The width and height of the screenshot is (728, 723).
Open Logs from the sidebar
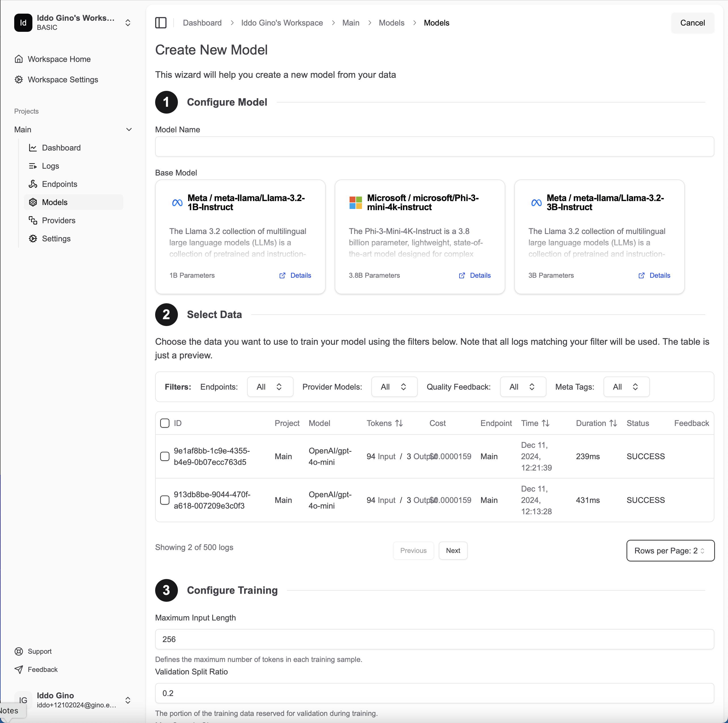coord(51,166)
